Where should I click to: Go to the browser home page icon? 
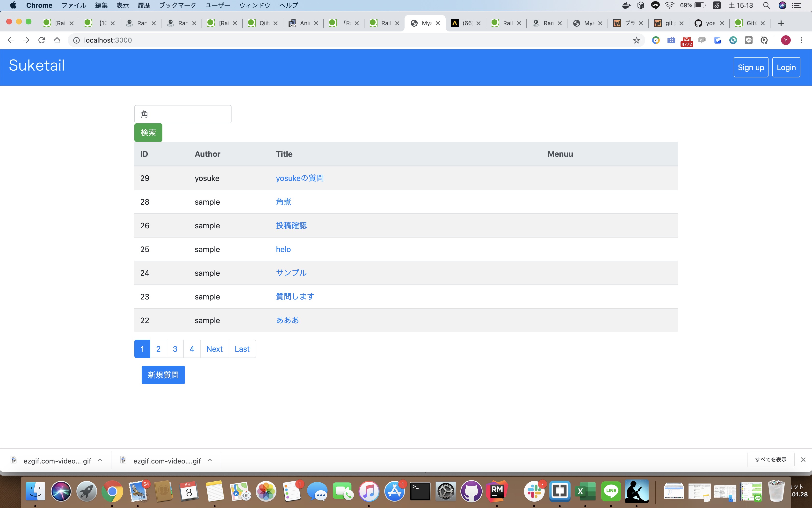[x=57, y=40]
